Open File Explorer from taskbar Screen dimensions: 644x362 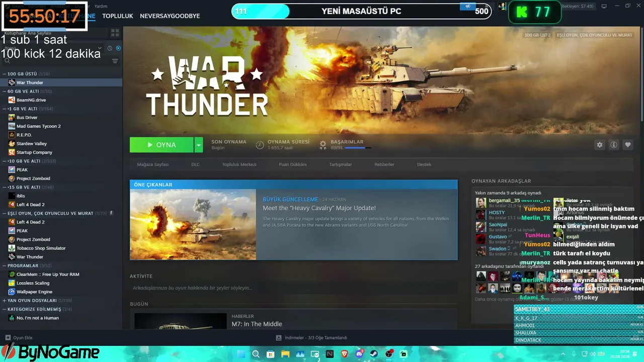tap(285, 354)
